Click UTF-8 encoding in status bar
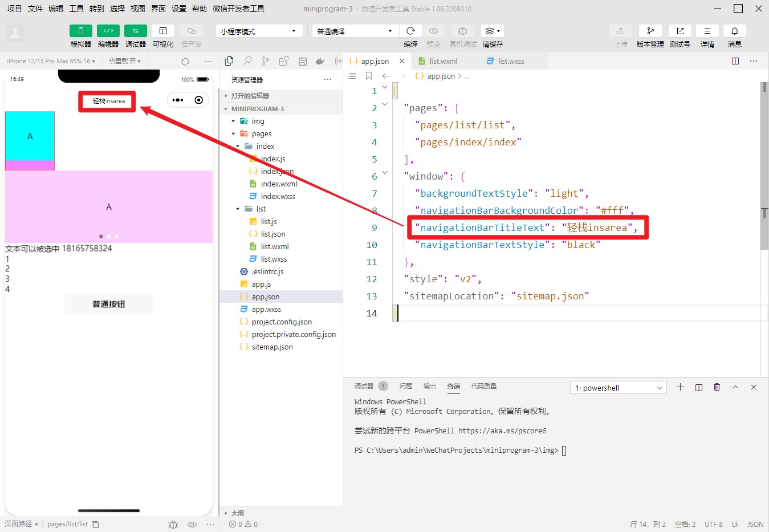This screenshot has width=769, height=532. [714, 524]
